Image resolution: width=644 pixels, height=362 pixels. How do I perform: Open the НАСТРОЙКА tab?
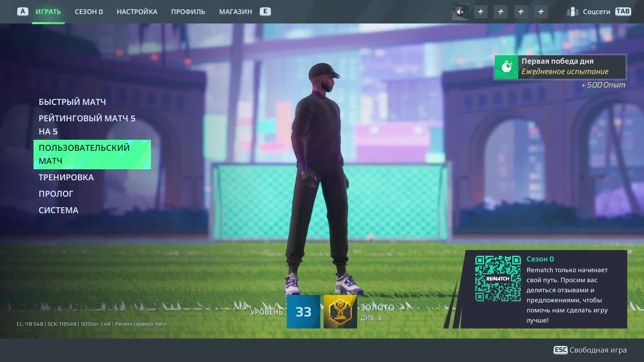137,12
